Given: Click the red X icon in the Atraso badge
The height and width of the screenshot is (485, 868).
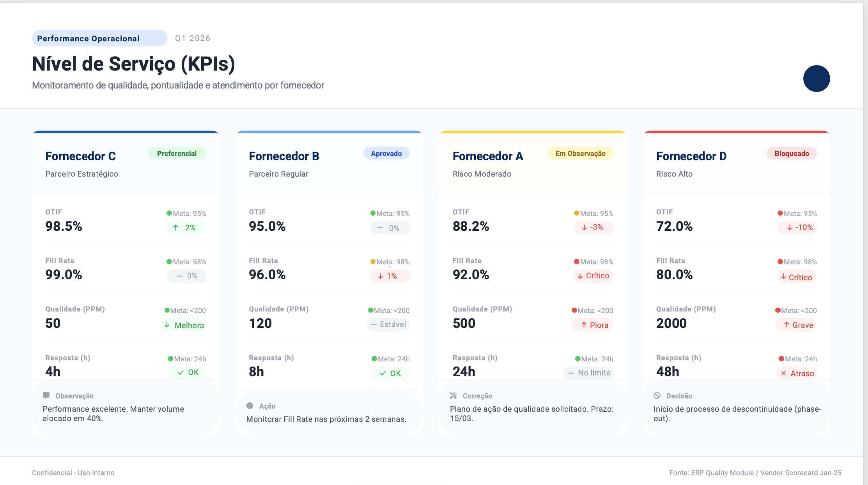Looking at the screenshot, I should click(783, 373).
